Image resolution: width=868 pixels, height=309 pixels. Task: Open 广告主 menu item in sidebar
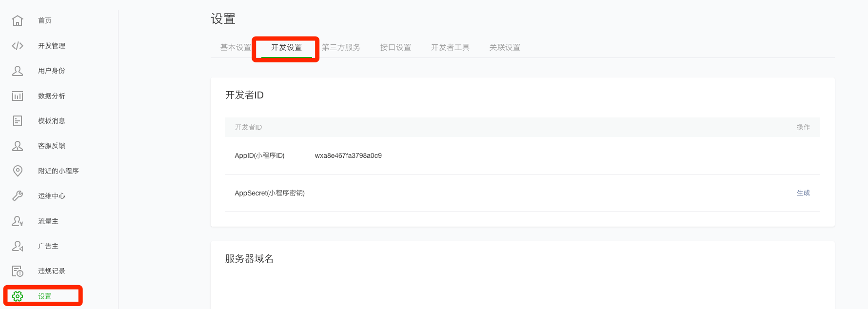click(48, 246)
